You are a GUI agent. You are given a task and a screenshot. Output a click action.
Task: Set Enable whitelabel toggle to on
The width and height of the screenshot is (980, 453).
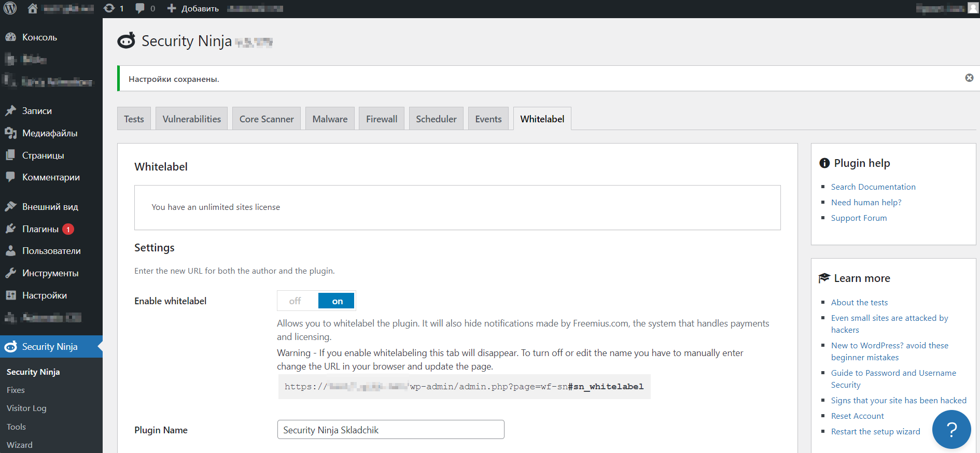(x=337, y=301)
